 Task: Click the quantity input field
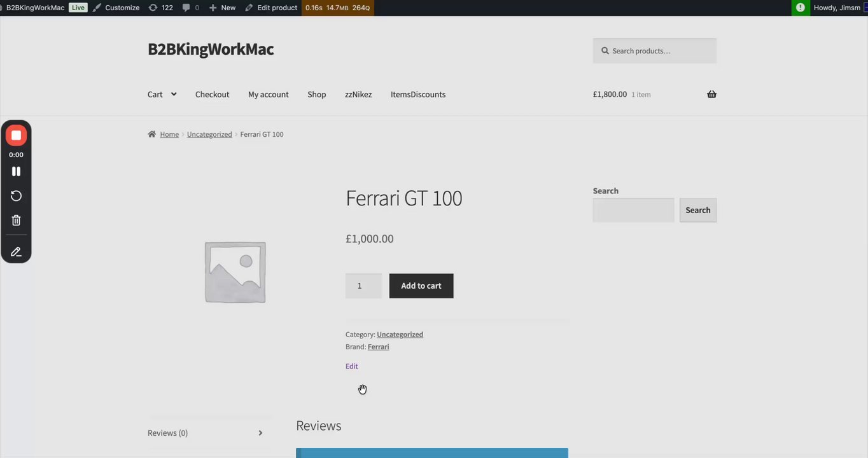click(363, 286)
